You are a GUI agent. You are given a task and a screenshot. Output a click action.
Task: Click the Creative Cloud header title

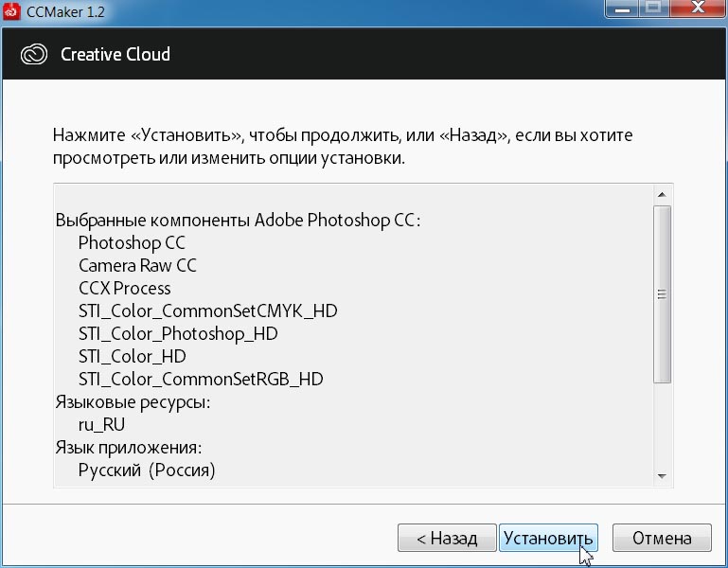(x=115, y=54)
